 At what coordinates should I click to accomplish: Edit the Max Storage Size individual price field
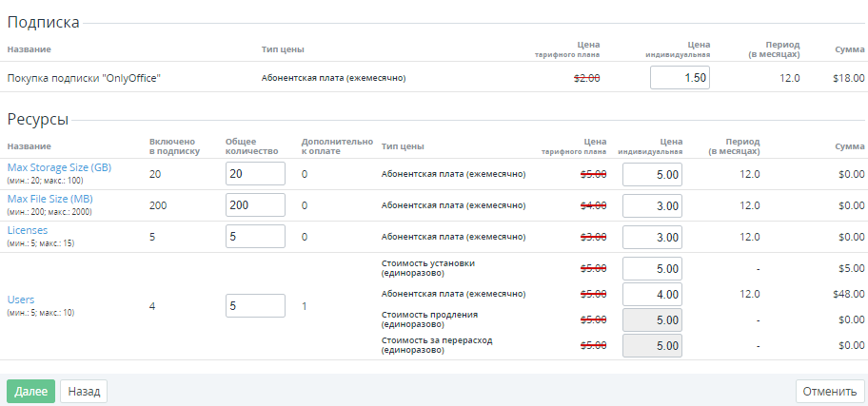coord(652,175)
